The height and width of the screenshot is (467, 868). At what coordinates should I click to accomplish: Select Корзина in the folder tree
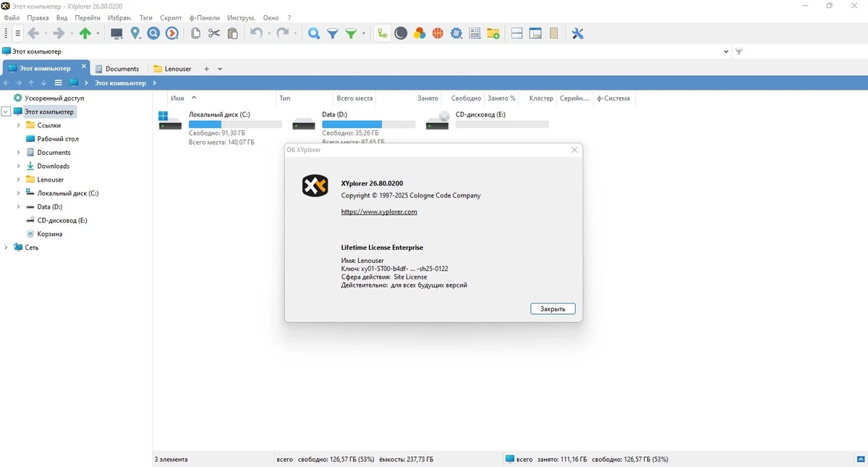click(50, 234)
